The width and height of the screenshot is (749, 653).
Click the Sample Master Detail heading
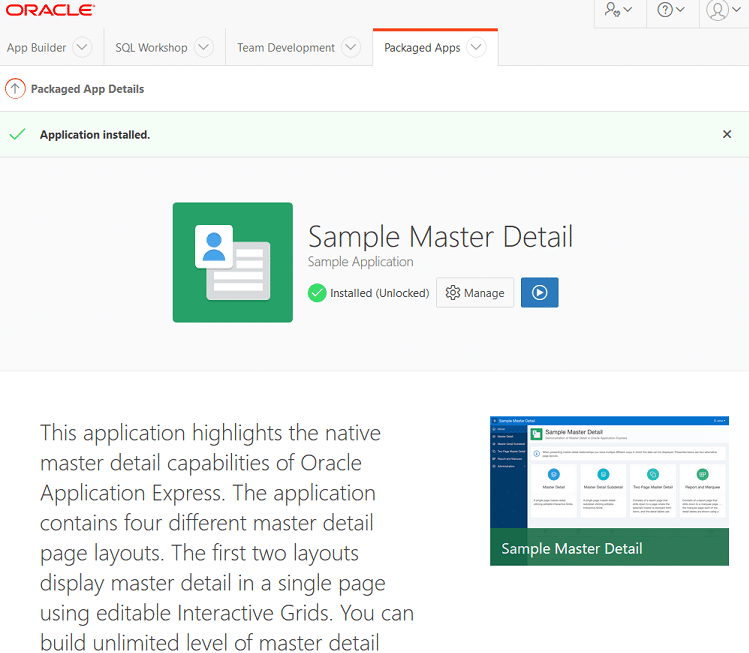pyautogui.click(x=440, y=236)
